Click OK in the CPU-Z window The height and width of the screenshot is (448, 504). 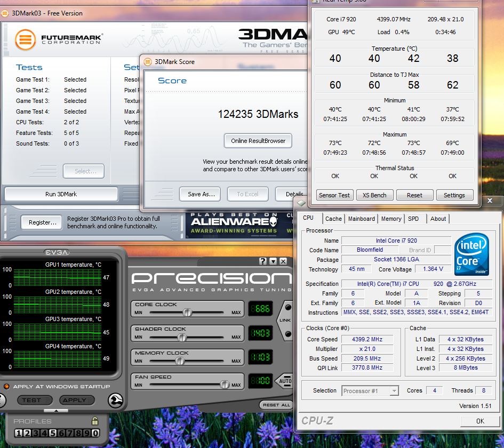point(480,421)
